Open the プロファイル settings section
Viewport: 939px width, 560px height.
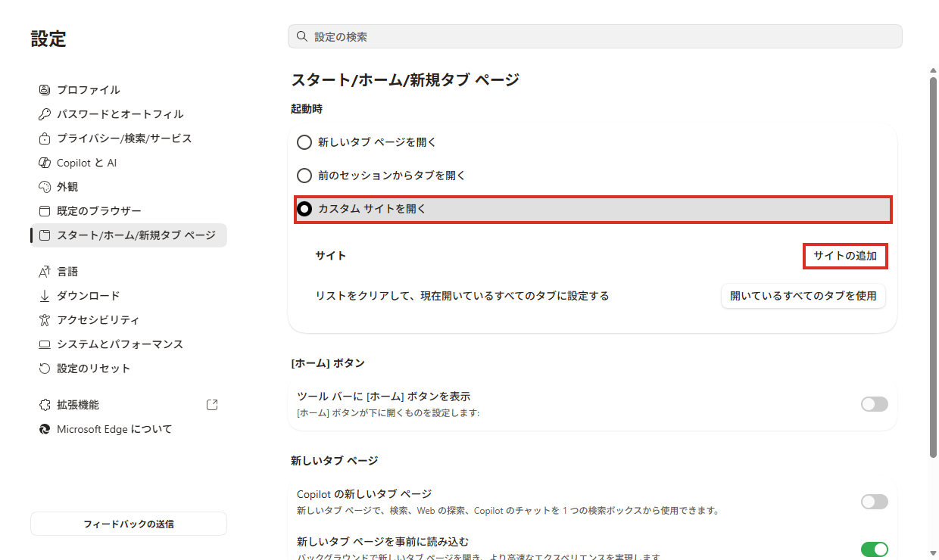(x=129, y=90)
